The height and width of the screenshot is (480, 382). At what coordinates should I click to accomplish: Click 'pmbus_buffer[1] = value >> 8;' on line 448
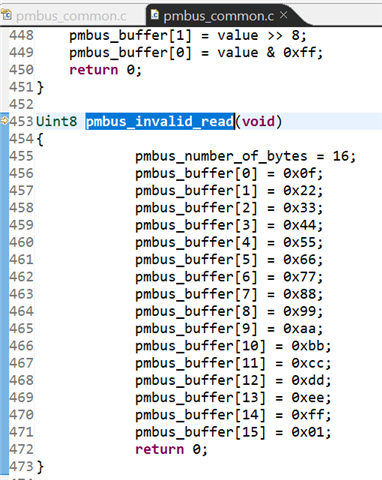(x=188, y=36)
